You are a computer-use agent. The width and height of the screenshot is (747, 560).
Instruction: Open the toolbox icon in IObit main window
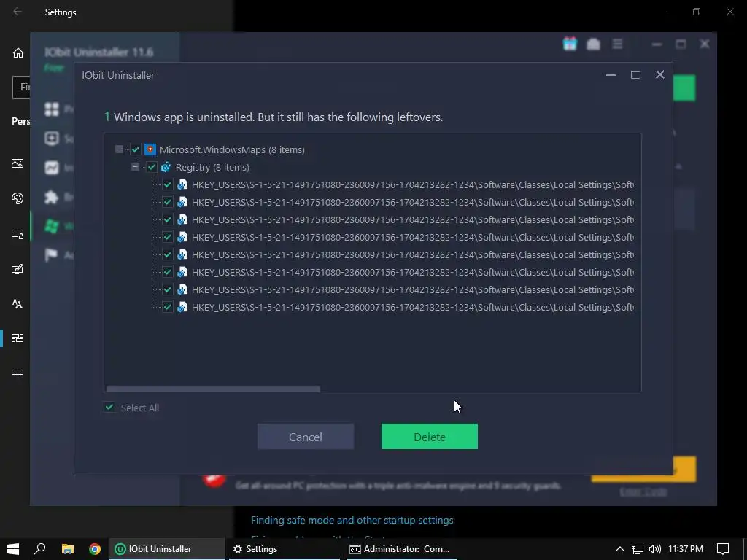tap(593, 44)
